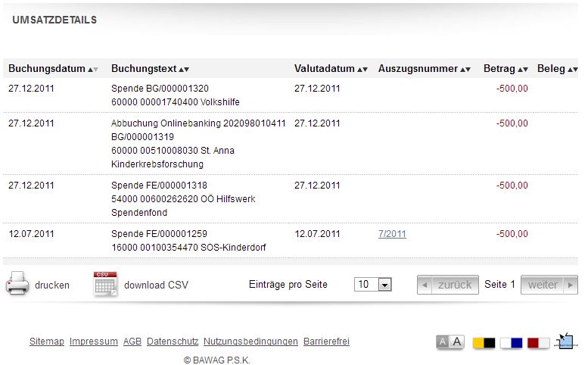Viewport: 588px width, 365px height.
Task: Click the Auszugsnummer column header text
Action: point(418,69)
